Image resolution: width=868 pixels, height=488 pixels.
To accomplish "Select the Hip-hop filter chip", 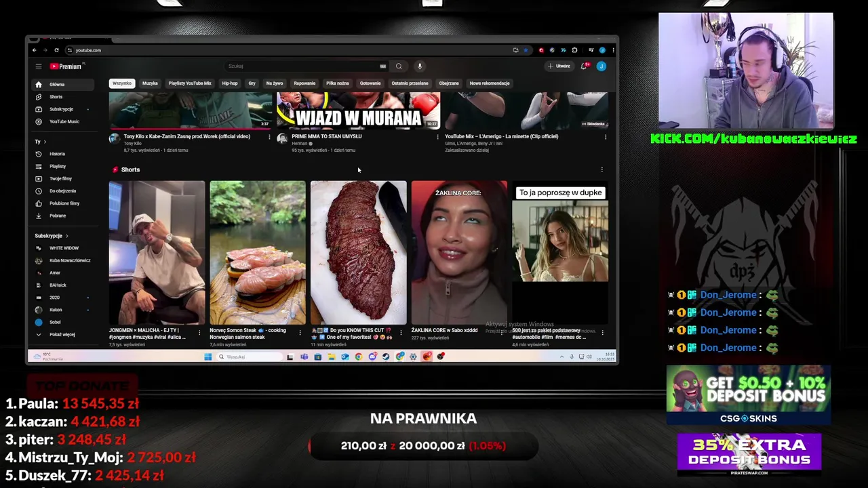I will tap(230, 83).
